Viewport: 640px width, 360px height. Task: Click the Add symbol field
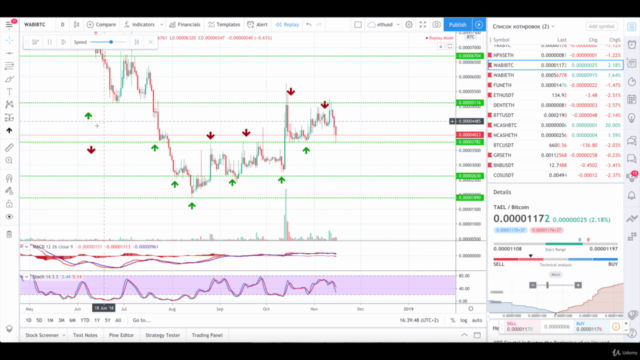point(602,27)
